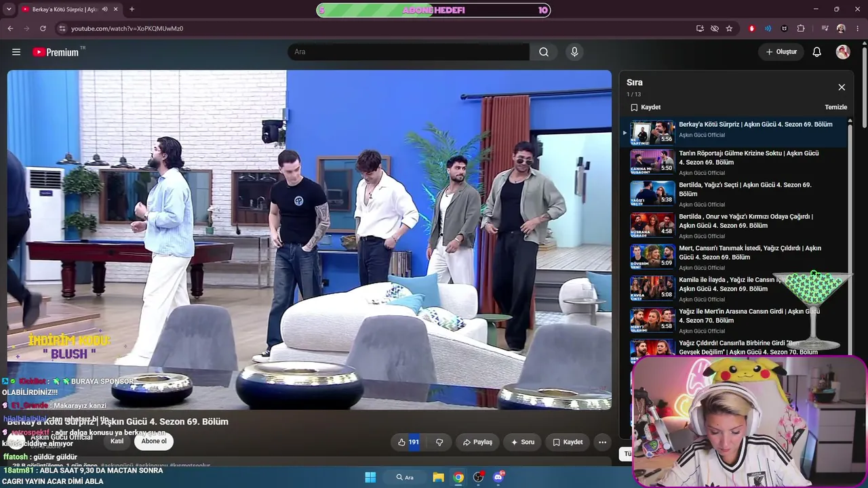Close the Sıra queue panel
Viewport: 868px width, 488px height.
tap(842, 87)
